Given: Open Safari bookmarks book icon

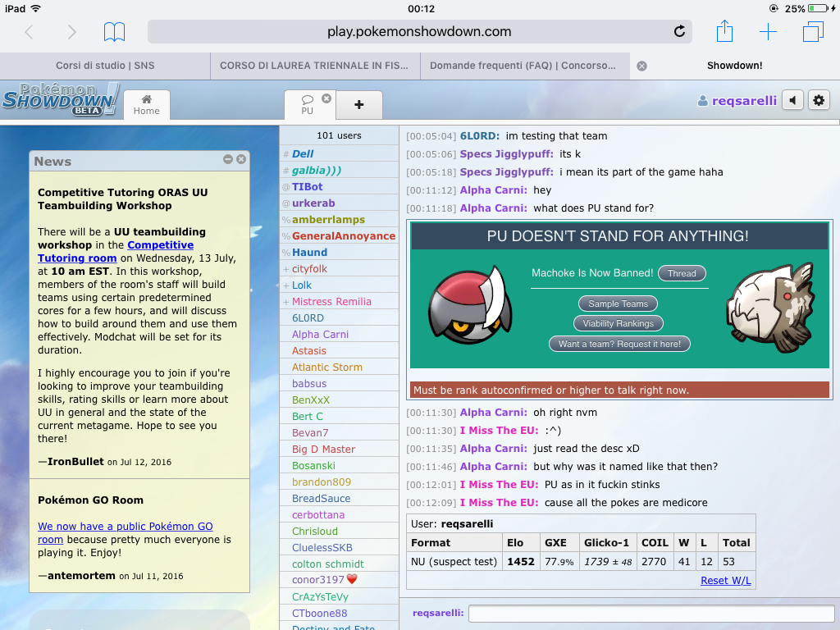Looking at the screenshot, I should click(114, 32).
